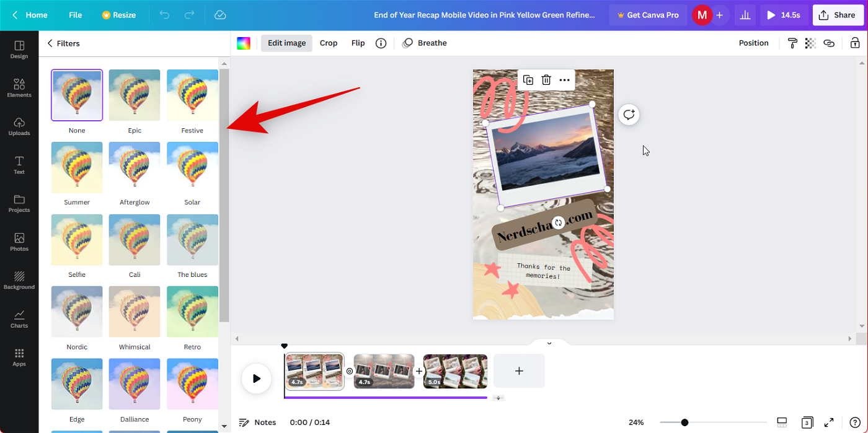Click the copy style paint roller icon
868x433 pixels.
(792, 43)
